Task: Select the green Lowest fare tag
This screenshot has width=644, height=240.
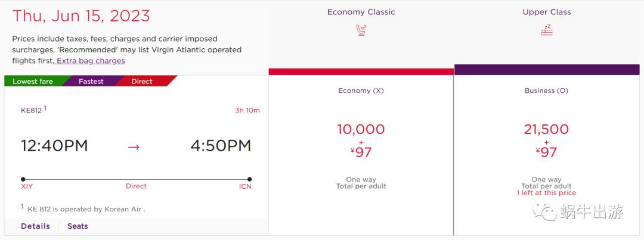Action: point(33,82)
